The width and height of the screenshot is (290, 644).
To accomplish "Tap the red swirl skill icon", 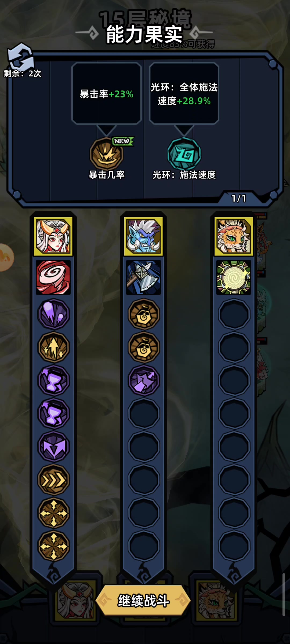I will click(x=53, y=277).
